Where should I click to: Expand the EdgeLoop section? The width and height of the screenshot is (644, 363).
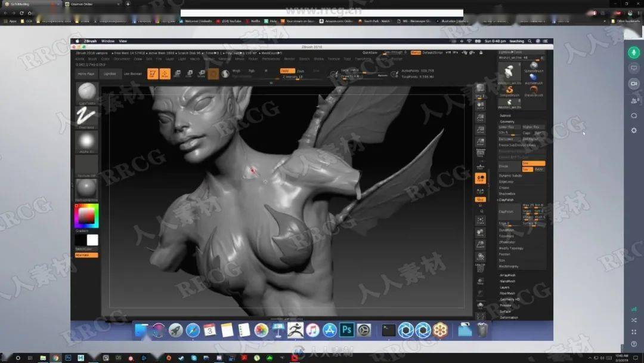(x=506, y=181)
